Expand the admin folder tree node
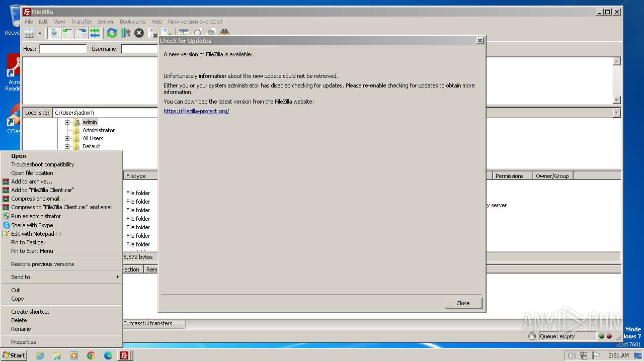Screen dimensions: 644x362 [67, 122]
